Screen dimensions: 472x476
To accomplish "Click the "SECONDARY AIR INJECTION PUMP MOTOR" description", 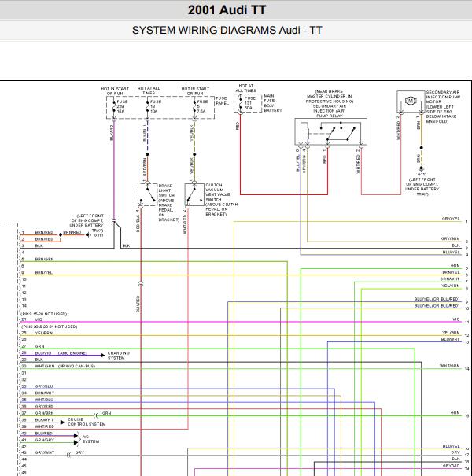I will [x=443, y=106].
